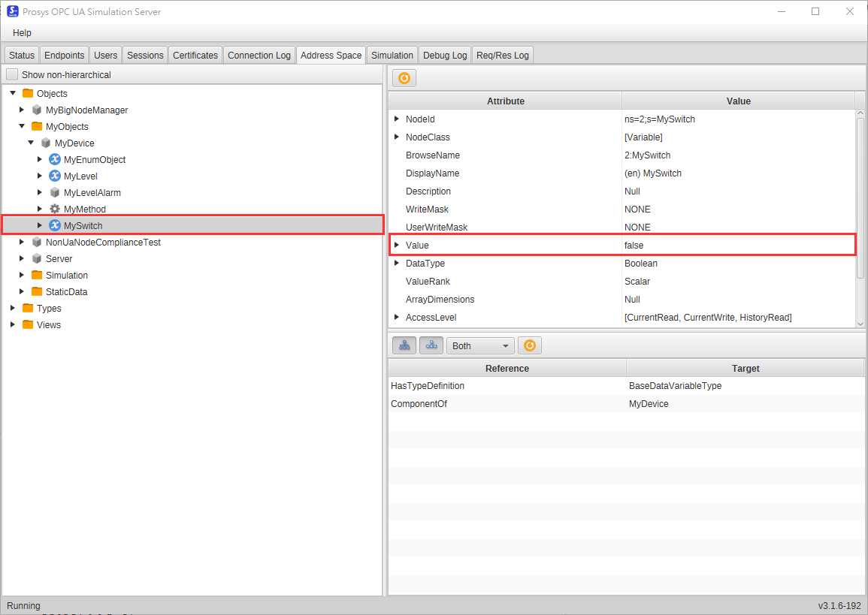Click the NonUaNodeComplianceTest cube icon
868x615 pixels.
coord(37,243)
